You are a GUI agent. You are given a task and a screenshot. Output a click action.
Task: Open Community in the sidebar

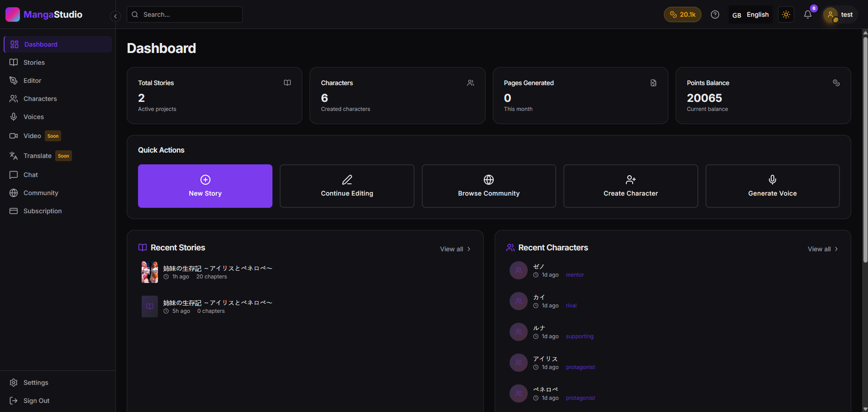coord(58,193)
